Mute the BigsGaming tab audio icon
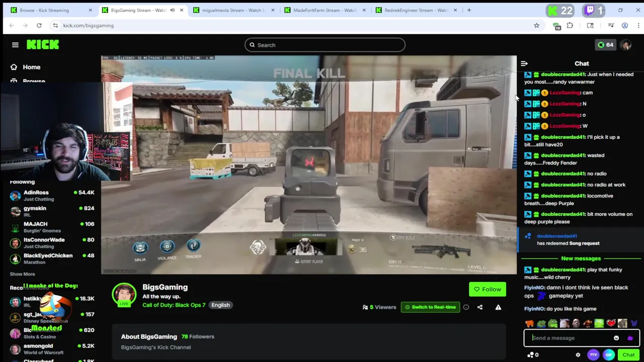 pyautogui.click(x=172, y=10)
